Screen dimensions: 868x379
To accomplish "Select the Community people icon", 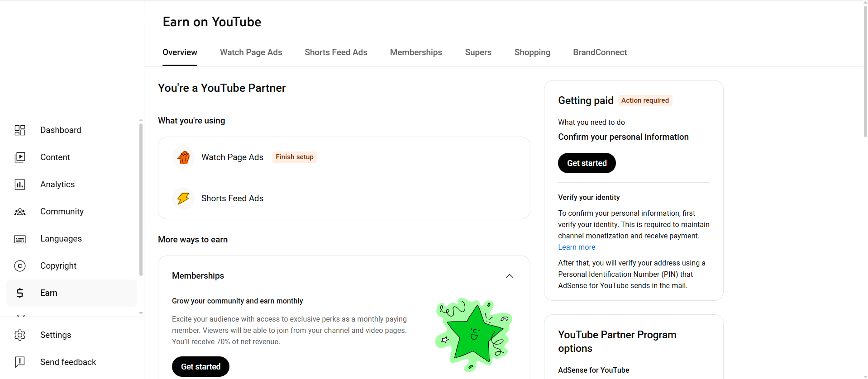I will click(20, 212).
